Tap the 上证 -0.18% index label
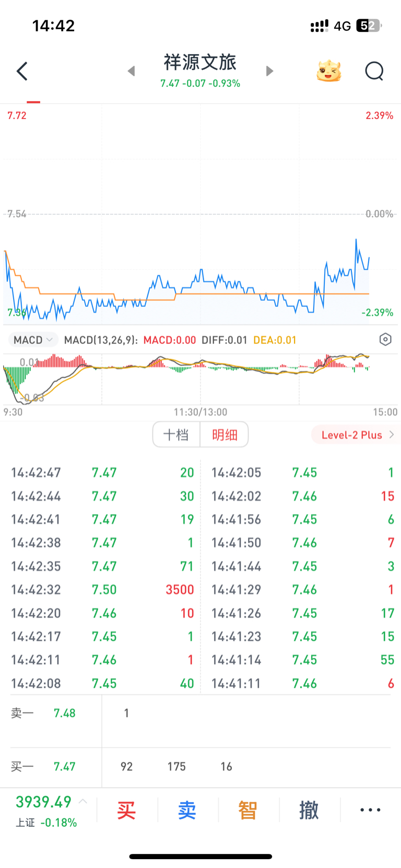This screenshot has width=401, height=868. point(46,823)
